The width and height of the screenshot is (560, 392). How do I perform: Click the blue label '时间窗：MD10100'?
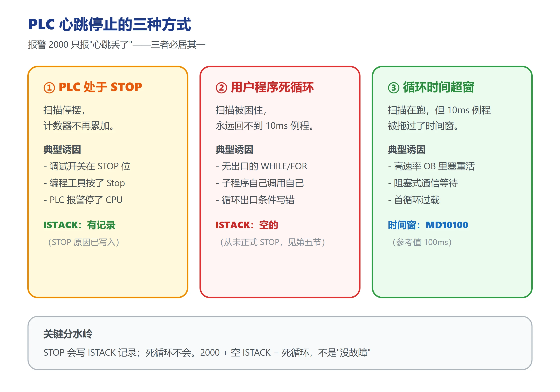[428, 225]
